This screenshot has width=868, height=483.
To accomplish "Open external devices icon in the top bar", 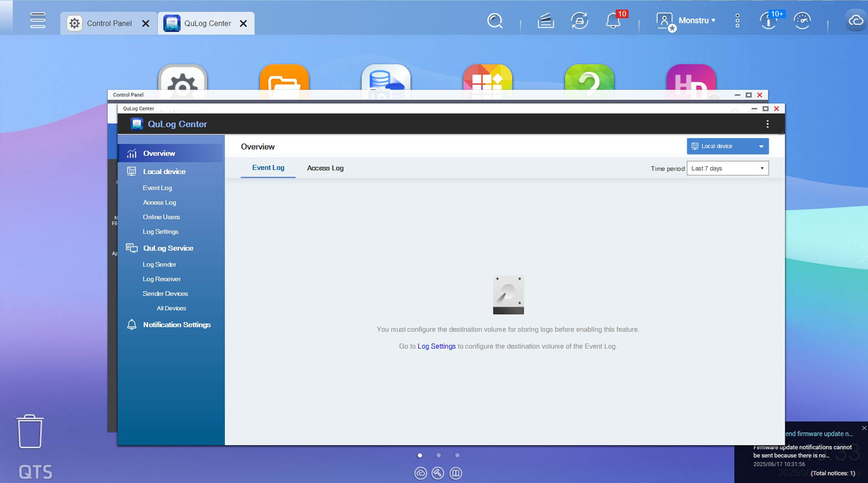I will pos(579,21).
